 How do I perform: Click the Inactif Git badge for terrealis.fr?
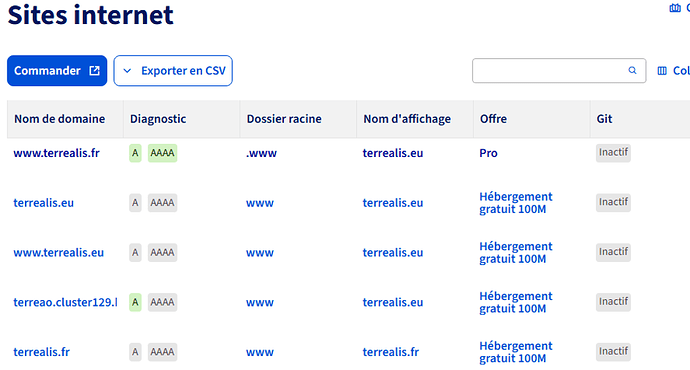[x=613, y=352]
